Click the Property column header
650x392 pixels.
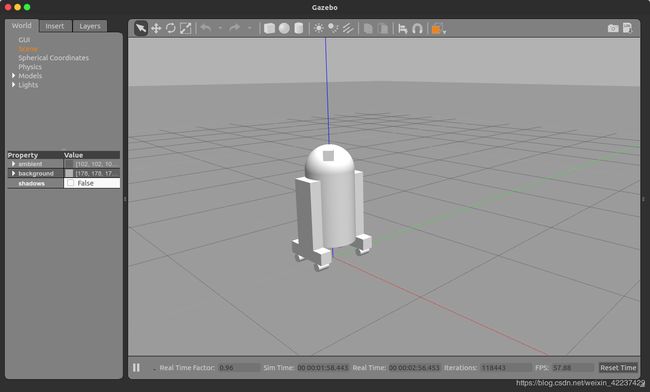click(35, 155)
